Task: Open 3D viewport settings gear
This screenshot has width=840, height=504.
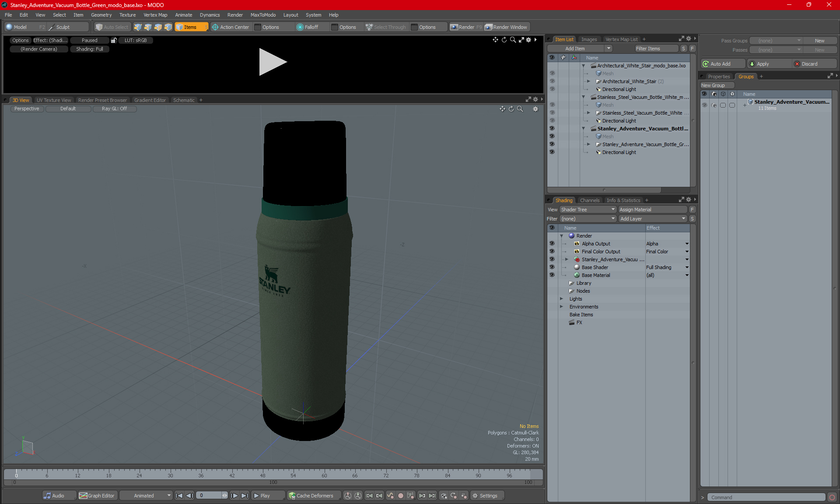Action: pos(535,109)
